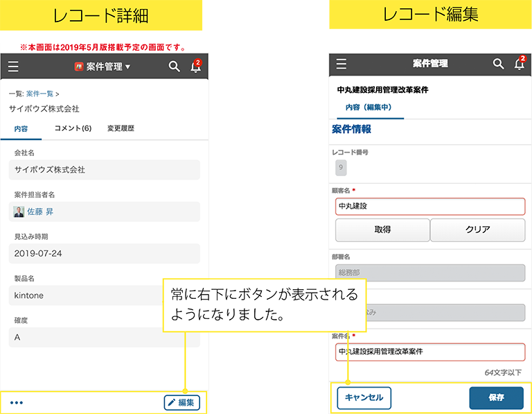Image resolution: width=532 pixels, height=414 pixels.
Task: Click the disabled 部署名 field 総務部
Action: click(430, 273)
